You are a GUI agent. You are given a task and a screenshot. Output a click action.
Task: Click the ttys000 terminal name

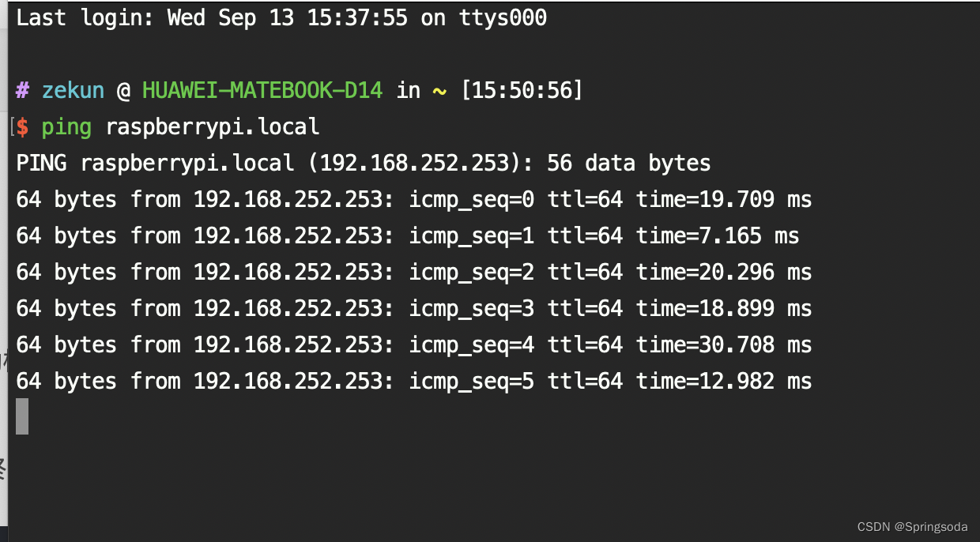pyautogui.click(x=503, y=18)
